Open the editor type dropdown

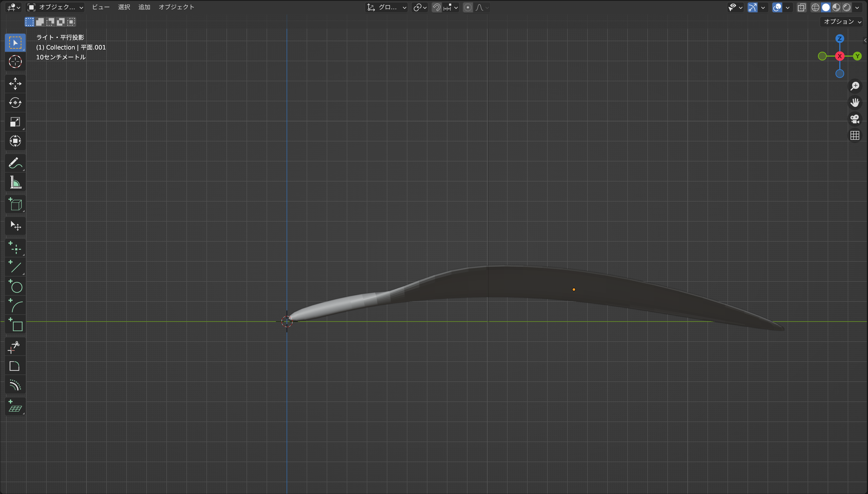(14, 7)
